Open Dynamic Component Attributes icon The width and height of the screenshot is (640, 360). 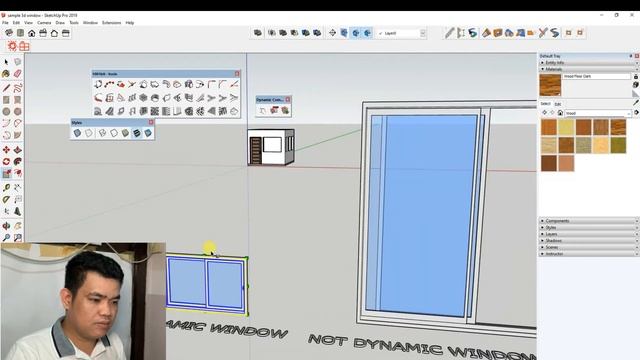pos(285,110)
